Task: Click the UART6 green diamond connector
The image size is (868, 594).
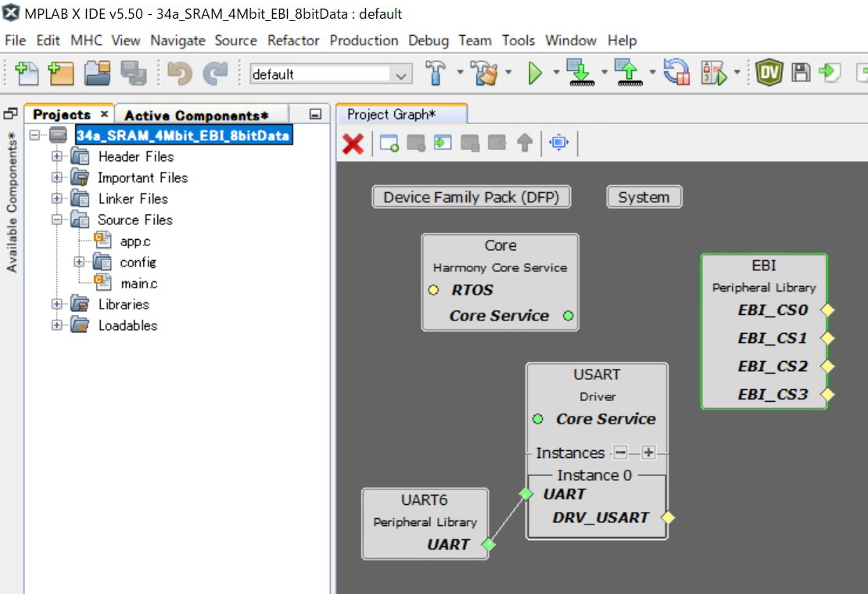Action: click(x=488, y=545)
